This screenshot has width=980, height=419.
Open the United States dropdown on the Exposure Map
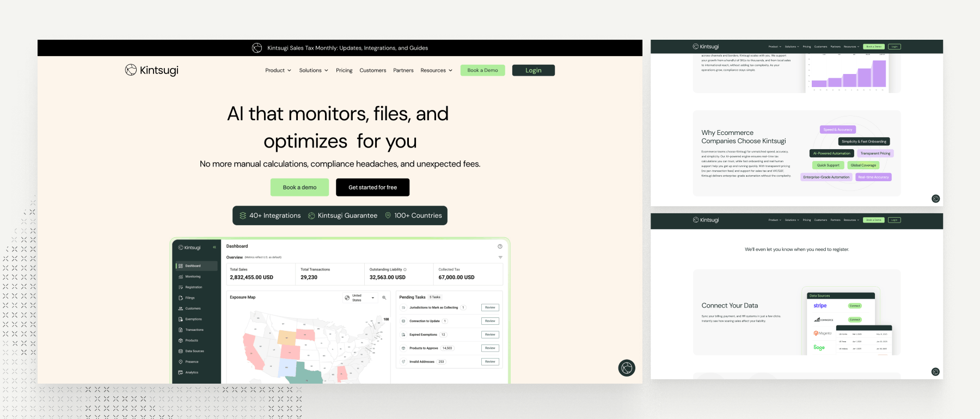tap(360, 298)
